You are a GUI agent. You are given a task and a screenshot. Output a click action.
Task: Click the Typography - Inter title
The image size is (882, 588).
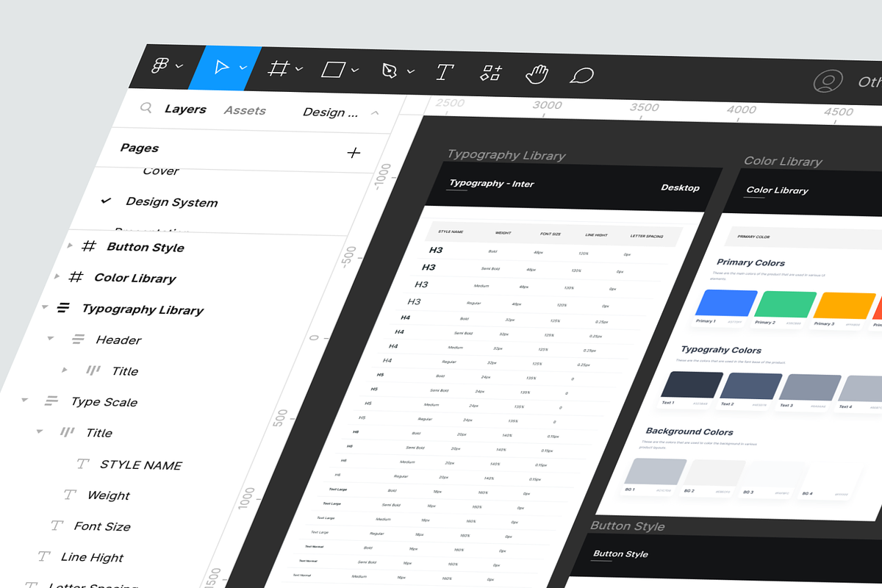(491, 183)
